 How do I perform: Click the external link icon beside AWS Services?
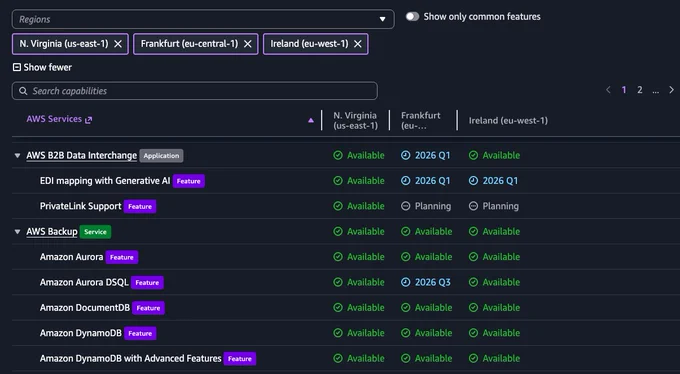88,120
